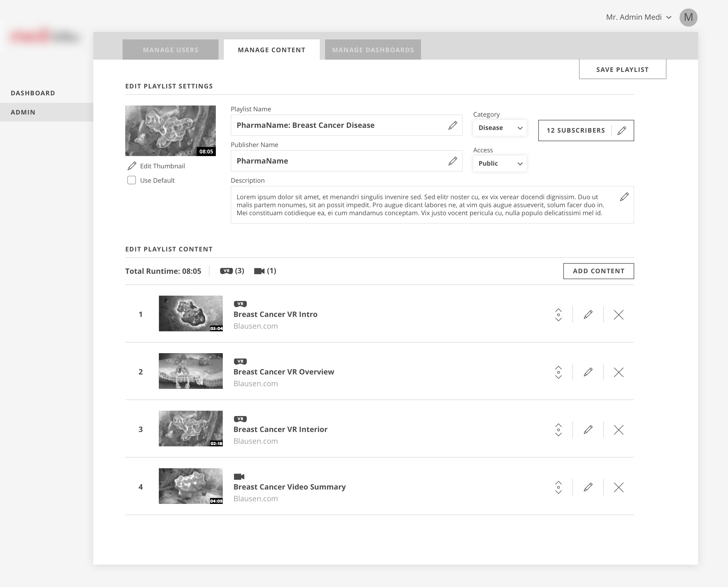
Task: Edit Breast Cancer VR Intro item
Action: click(x=588, y=315)
